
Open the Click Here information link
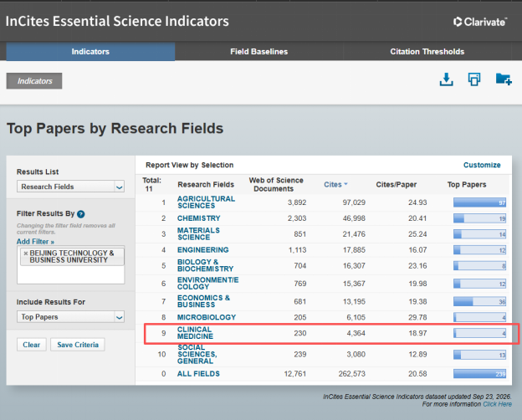[x=498, y=404]
